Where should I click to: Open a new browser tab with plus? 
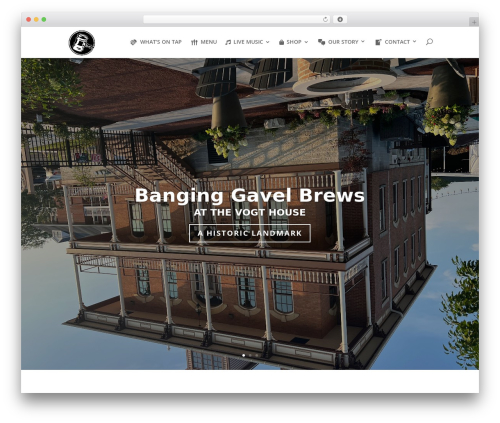pos(474,22)
